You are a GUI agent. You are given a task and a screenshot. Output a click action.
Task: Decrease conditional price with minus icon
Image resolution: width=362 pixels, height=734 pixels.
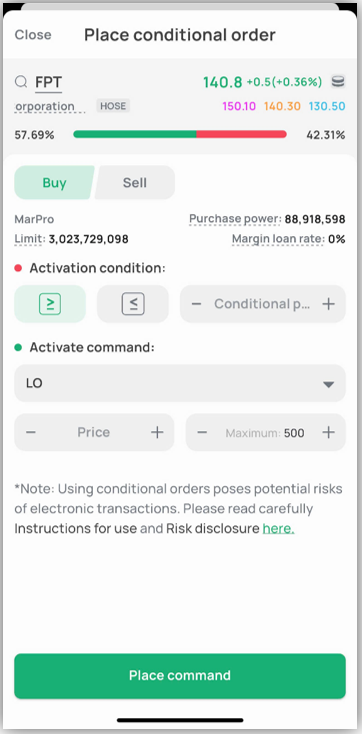point(196,304)
